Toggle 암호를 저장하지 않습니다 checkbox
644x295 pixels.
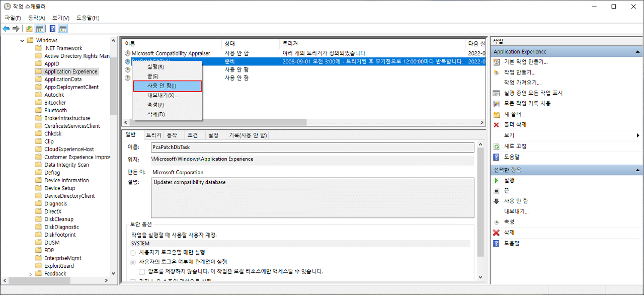click(x=142, y=271)
